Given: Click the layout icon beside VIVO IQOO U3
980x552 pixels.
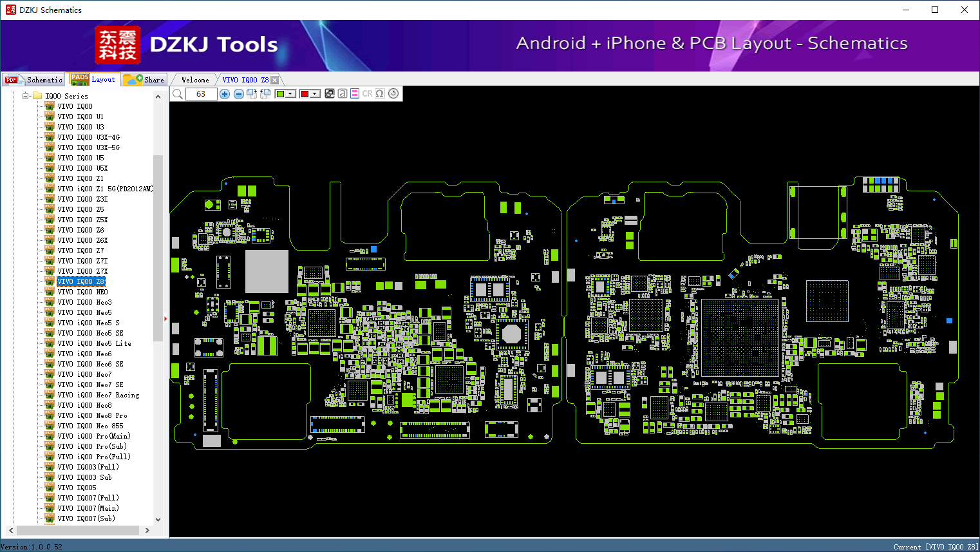Looking at the screenshot, I should pos(50,126).
